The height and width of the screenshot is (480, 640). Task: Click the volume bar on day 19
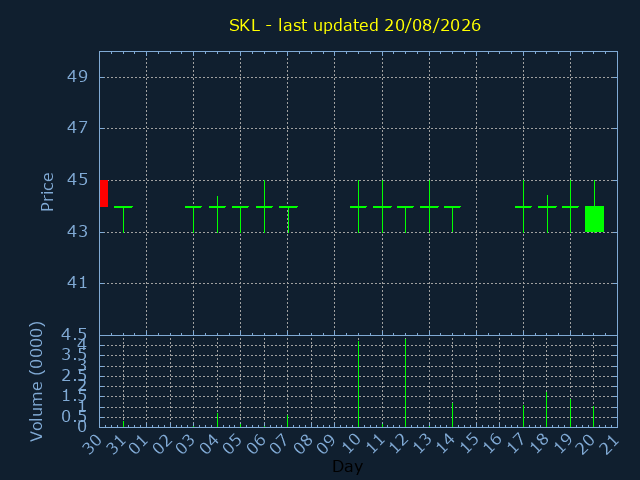click(x=570, y=413)
